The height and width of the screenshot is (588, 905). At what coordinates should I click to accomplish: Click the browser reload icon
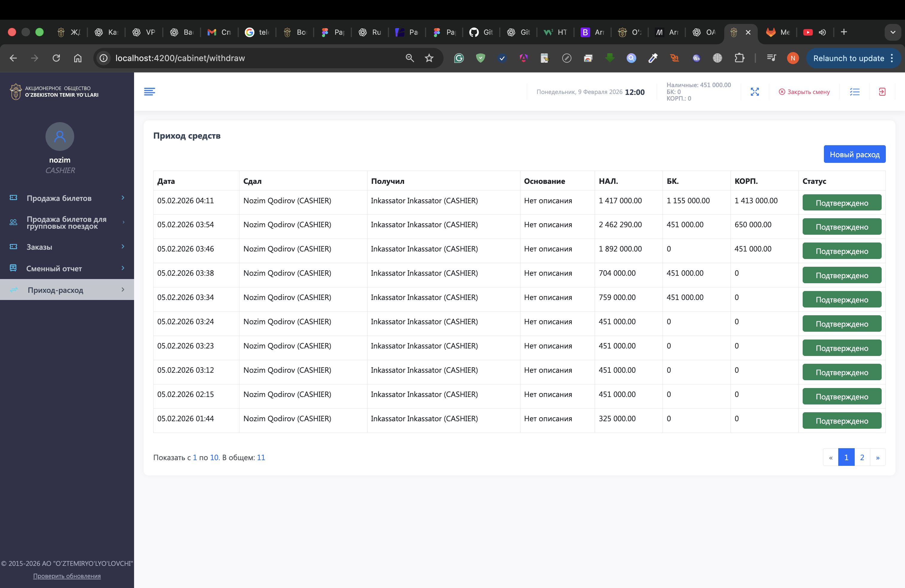click(56, 58)
